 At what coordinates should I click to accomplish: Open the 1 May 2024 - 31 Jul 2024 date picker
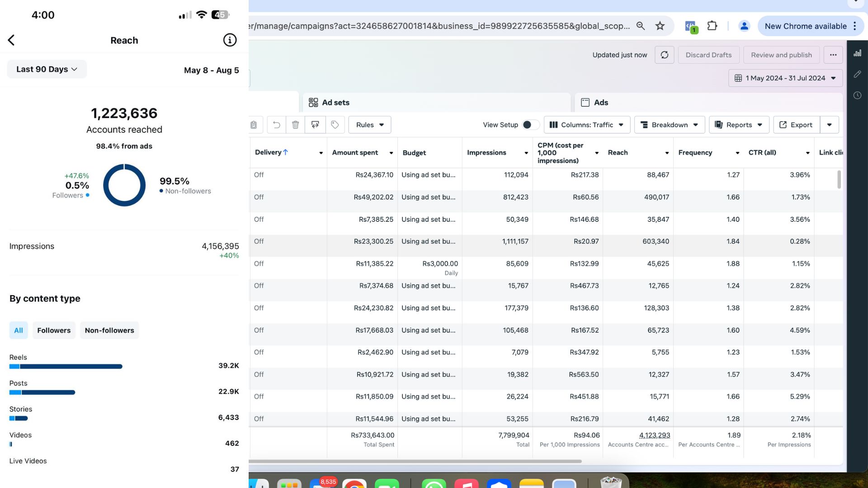pos(785,78)
